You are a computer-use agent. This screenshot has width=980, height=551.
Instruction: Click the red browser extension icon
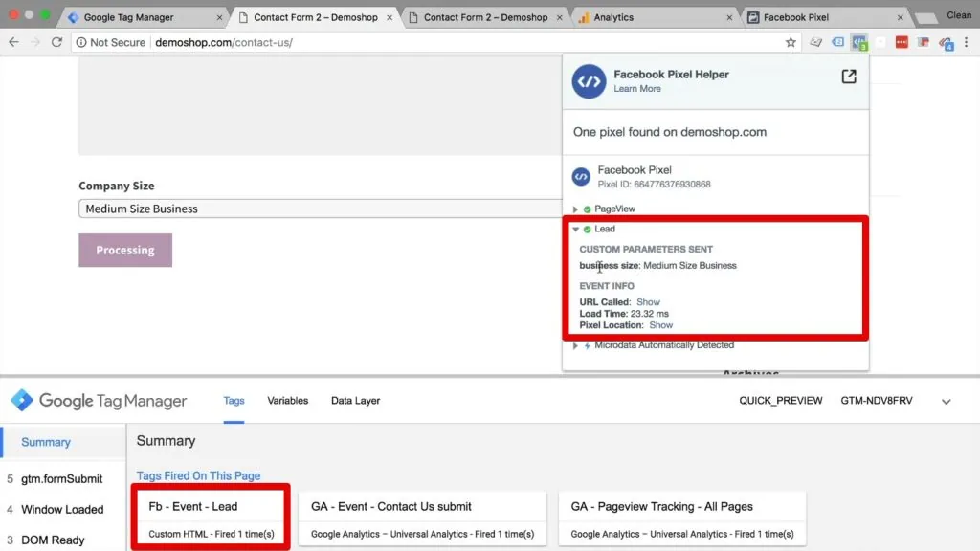tap(901, 42)
